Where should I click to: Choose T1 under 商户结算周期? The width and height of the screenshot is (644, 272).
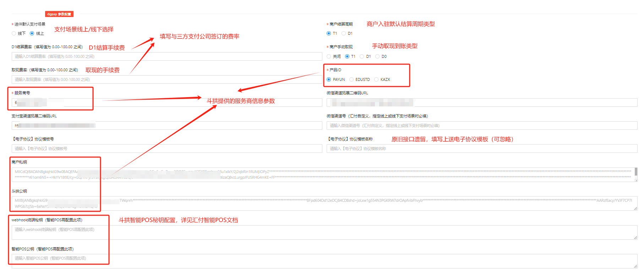[329, 33]
